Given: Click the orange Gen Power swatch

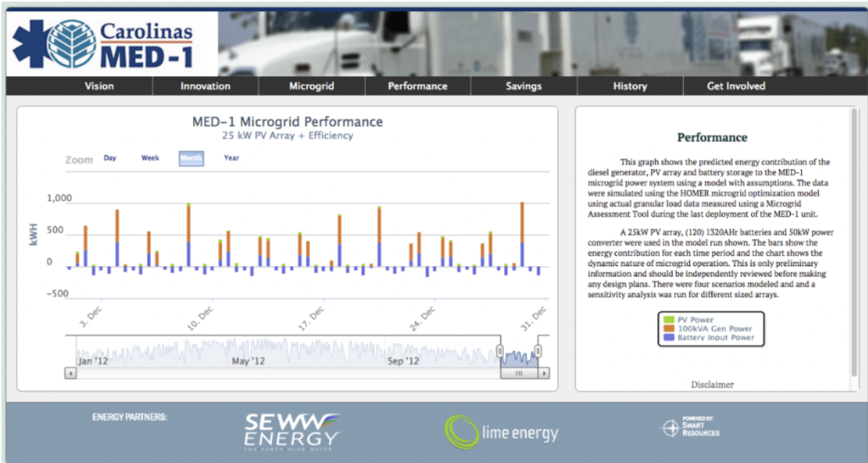Looking at the screenshot, I should (x=669, y=328).
